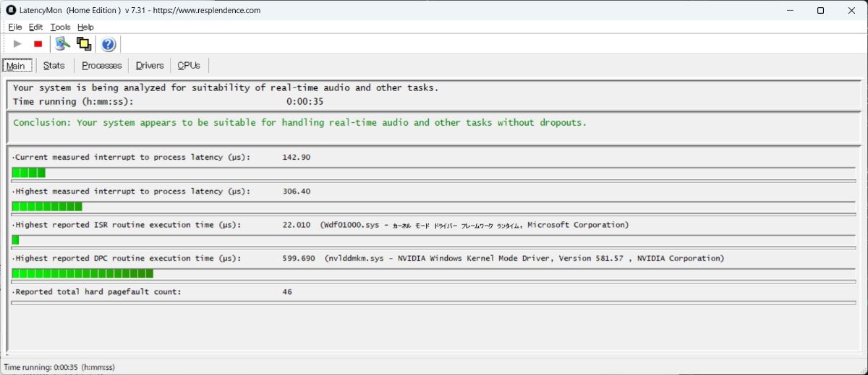Switch to the CPUs tab
The image size is (868, 375).
click(x=189, y=66)
